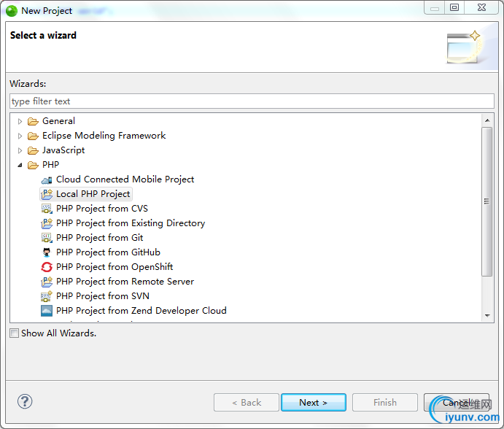Select PHP Project from Zend Developer Cloud

[141, 311]
